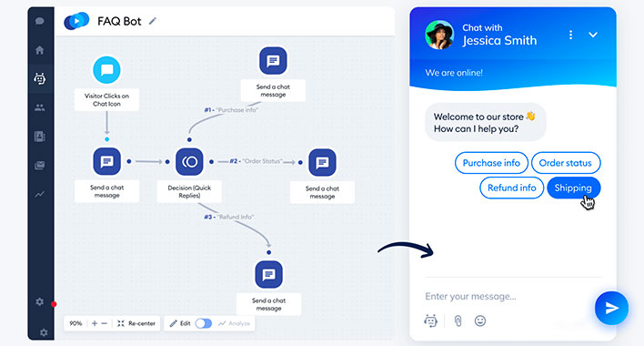This screenshot has width=644, height=346.
Task: Open chat widget three-dot options menu
Action: 570,35
